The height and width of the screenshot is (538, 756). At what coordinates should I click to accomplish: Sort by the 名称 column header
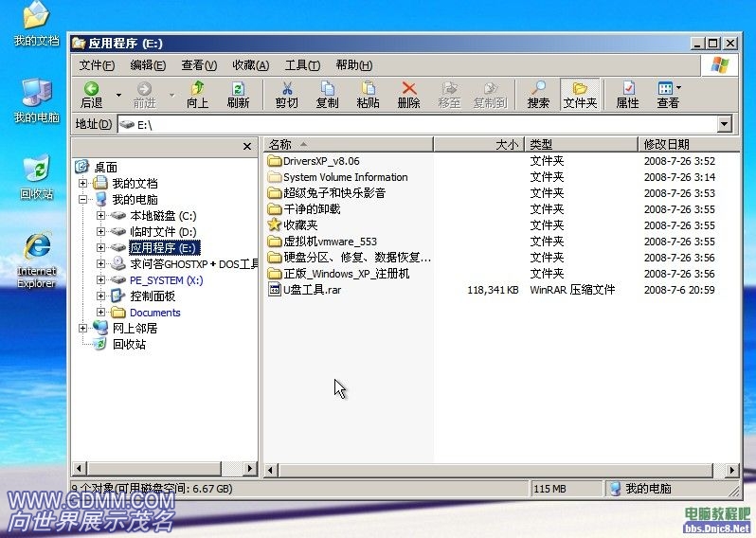coord(349,144)
